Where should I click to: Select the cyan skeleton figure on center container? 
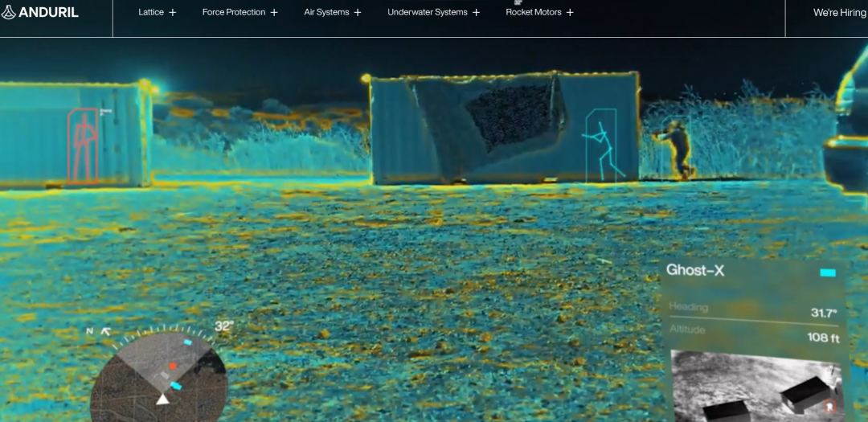[x=604, y=150]
